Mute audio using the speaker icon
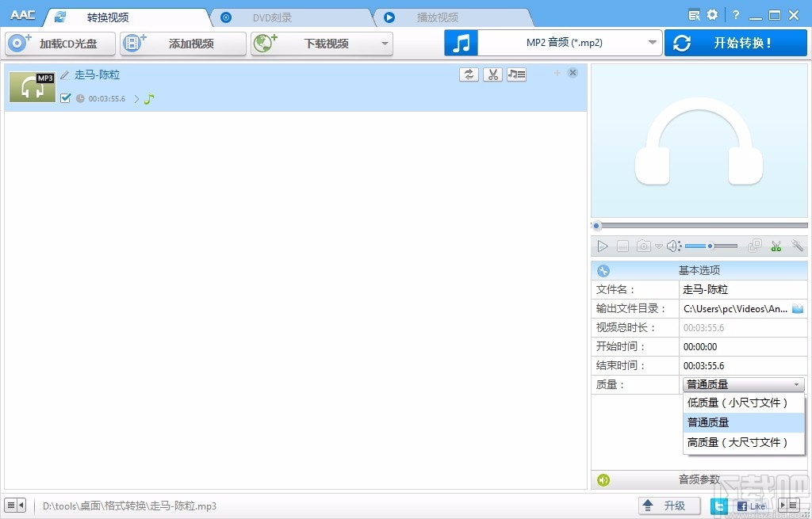Viewport: 812px width, 519px height. click(x=672, y=246)
